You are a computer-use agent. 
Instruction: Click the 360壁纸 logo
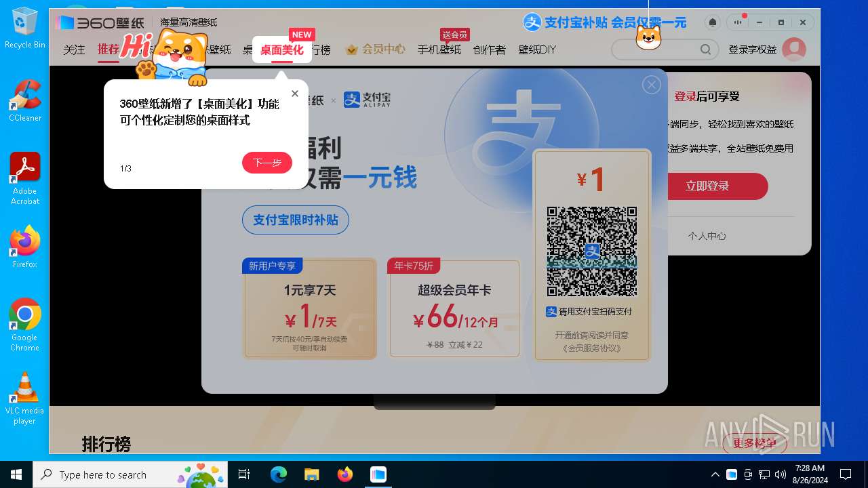pos(100,22)
